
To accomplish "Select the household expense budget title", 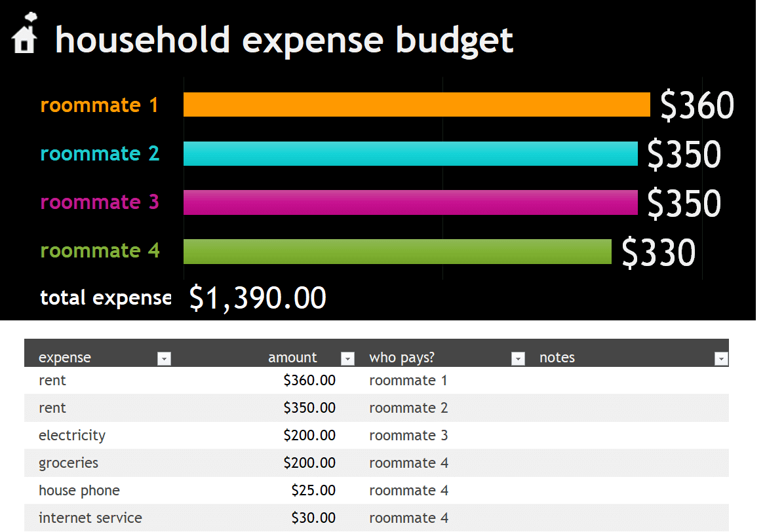I will click(x=284, y=41).
